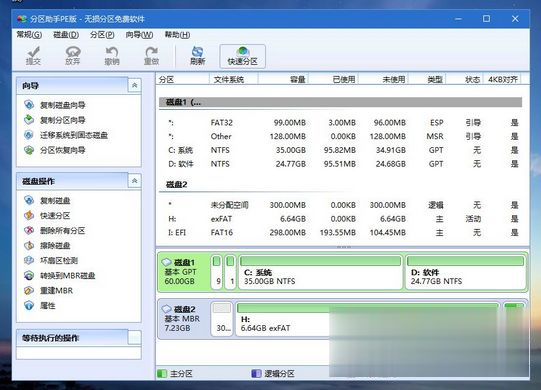The width and height of the screenshot is (541, 390).
Task: Collapse the 向导 panel
Action: [x=135, y=85]
